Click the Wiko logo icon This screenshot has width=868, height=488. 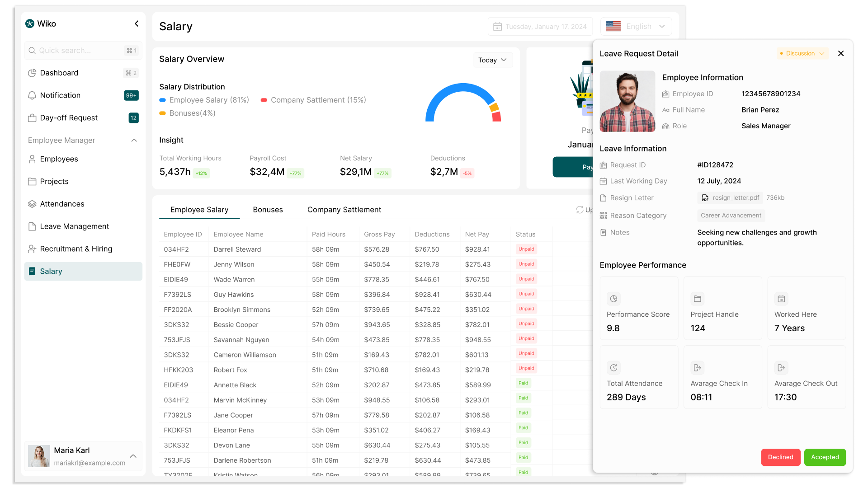[x=30, y=23]
